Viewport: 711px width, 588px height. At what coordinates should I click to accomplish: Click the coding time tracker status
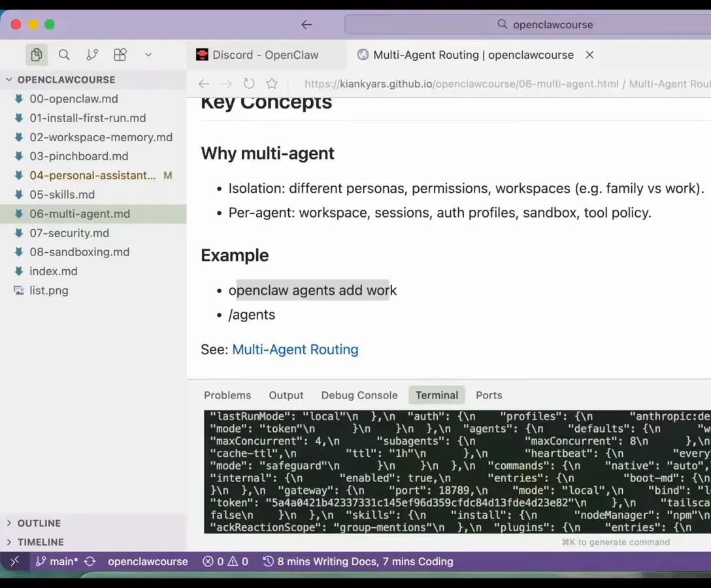tap(357, 561)
